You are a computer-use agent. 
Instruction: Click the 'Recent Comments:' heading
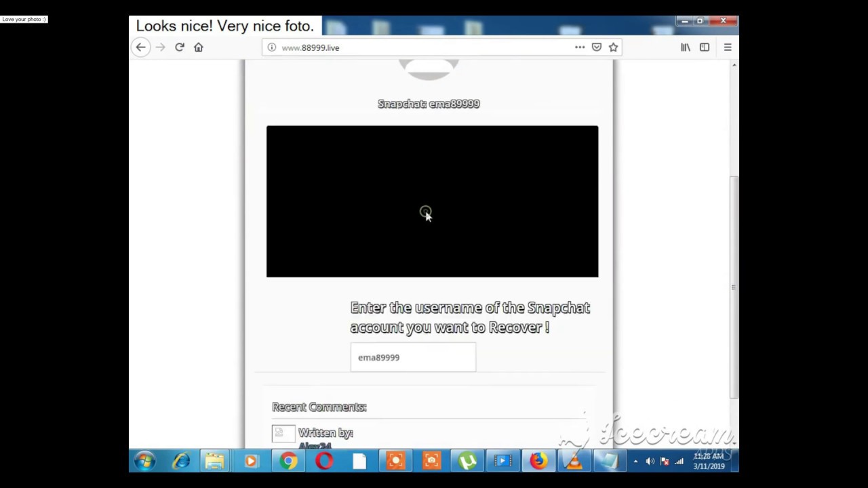click(319, 407)
